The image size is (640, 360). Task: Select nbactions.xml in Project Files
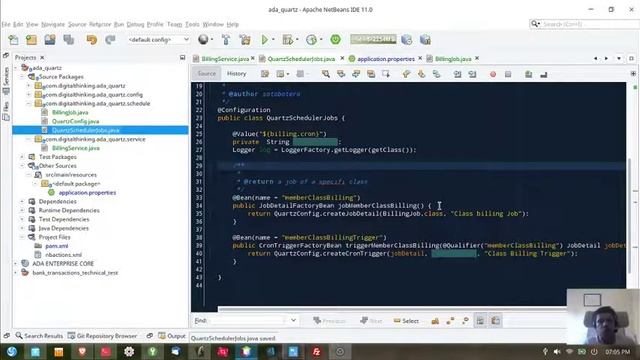pos(63,255)
